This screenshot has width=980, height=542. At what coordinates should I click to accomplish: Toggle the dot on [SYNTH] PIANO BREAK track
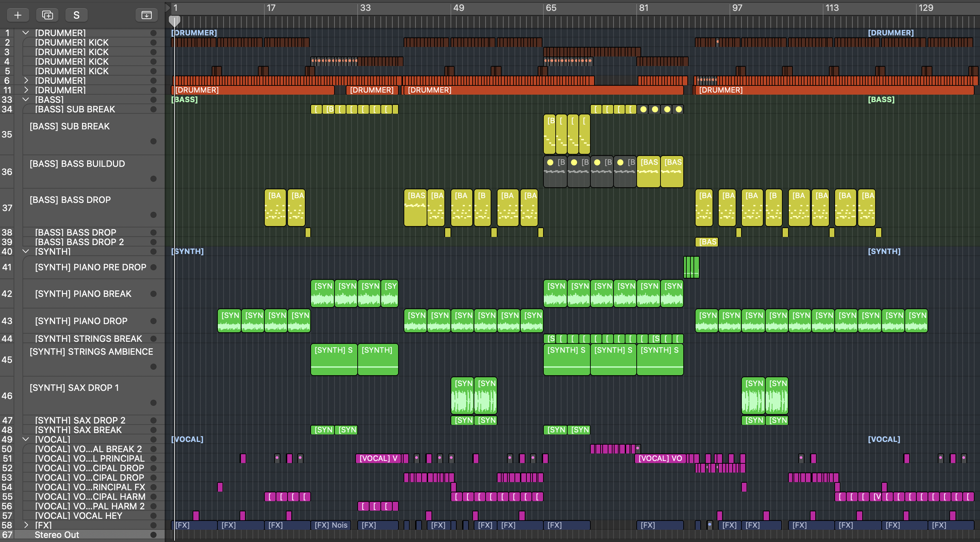(x=153, y=294)
